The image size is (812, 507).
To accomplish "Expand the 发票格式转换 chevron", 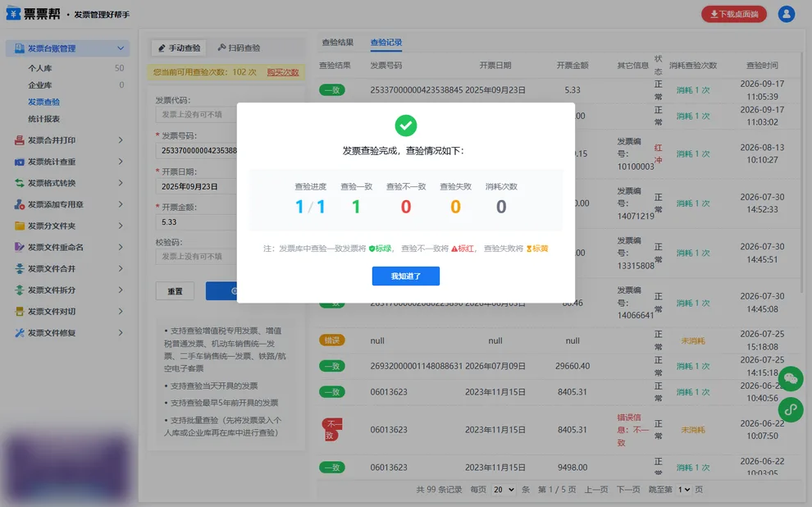I will click(120, 183).
